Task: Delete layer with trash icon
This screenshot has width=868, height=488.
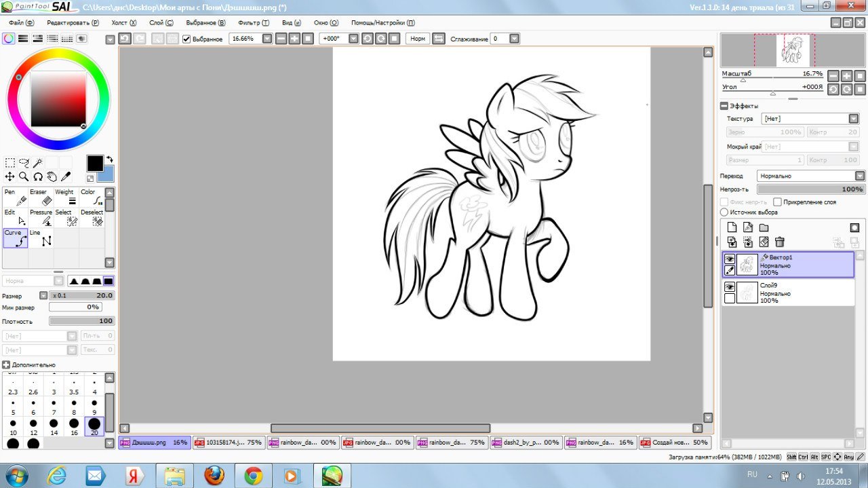Action: tap(780, 242)
